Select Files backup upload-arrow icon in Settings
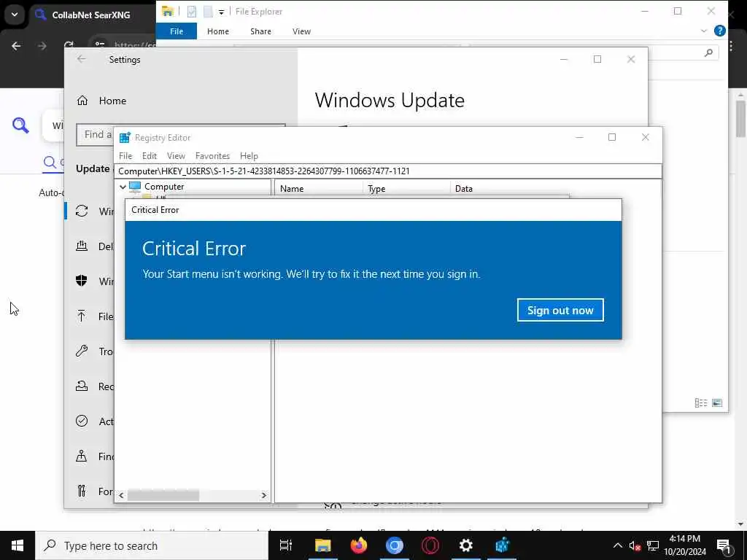The width and height of the screenshot is (747, 560). pos(82,316)
